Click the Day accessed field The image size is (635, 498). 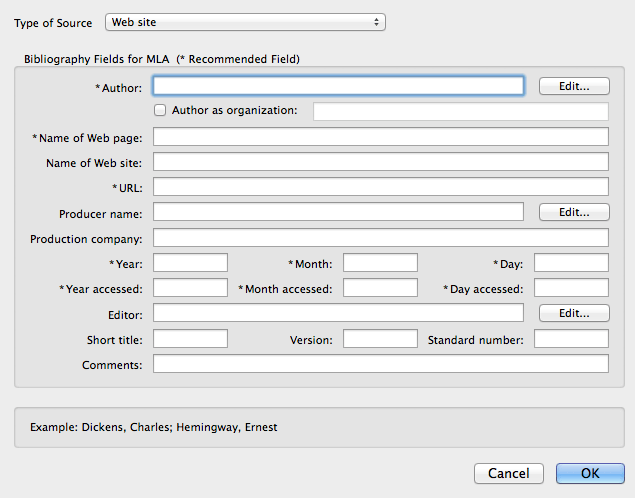click(x=571, y=288)
